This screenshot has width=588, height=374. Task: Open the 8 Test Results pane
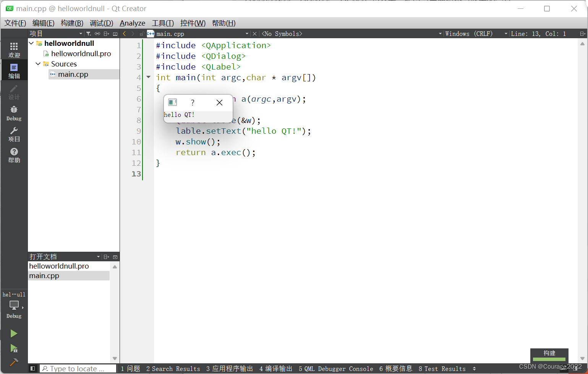tap(442, 369)
